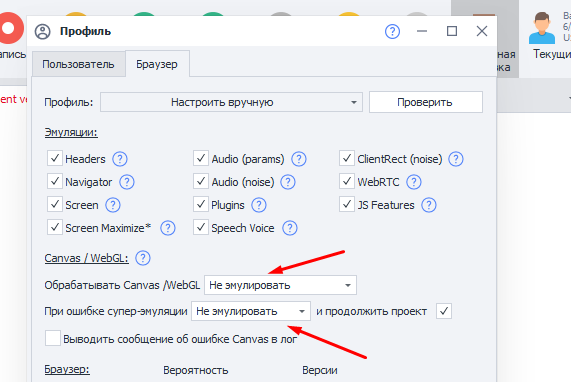Open help for Headers emulation
Viewport: 571px width, 382px height.
click(120, 159)
